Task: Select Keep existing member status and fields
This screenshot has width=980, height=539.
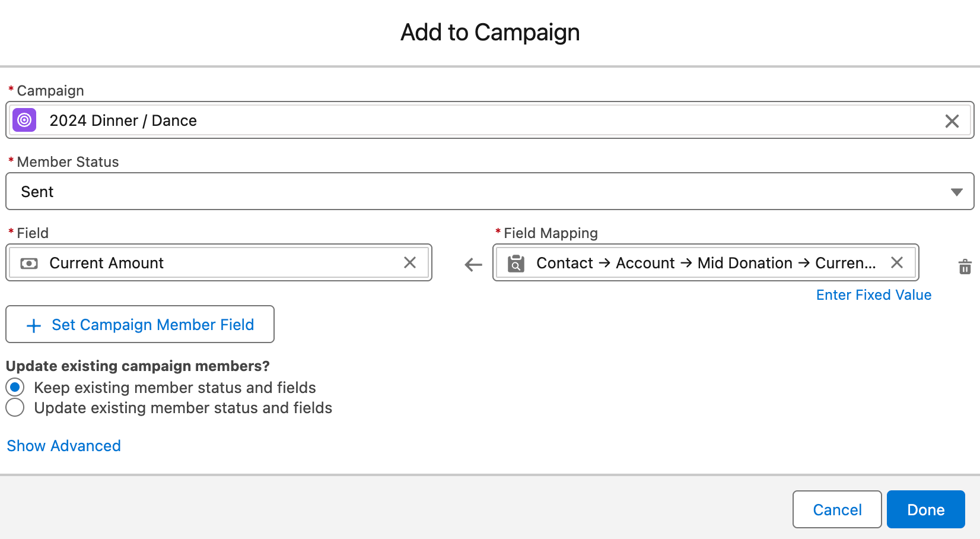Action: [x=15, y=388]
